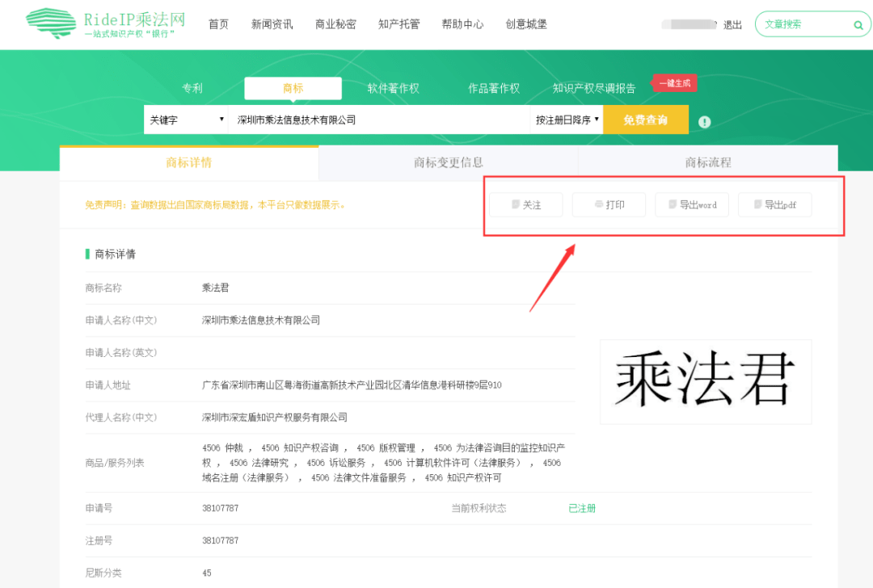Click the agent name 深圳市深宏盾知识产权服务有限公司

275,418
